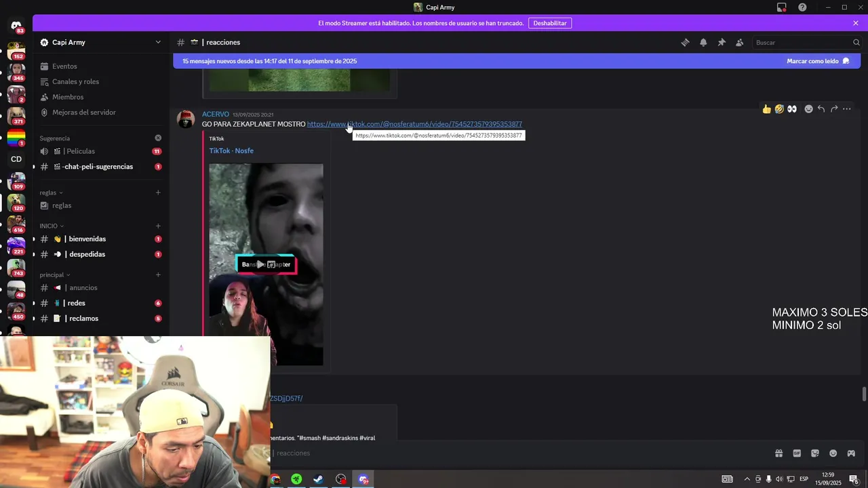Open the anuncios channel
Viewport: 868px width, 488px height.
(x=100, y=287)
